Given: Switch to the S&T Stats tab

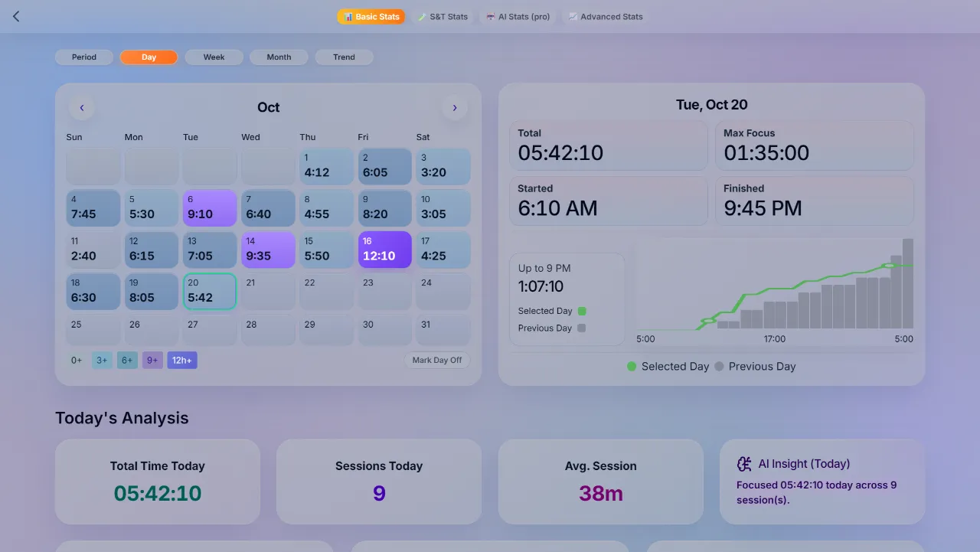Looking at the screenshot, I should (443, 16).
